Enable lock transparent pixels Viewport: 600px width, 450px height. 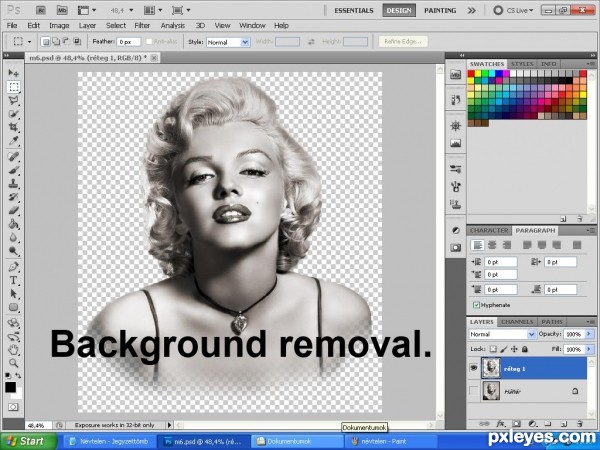[x=493, y=349]
